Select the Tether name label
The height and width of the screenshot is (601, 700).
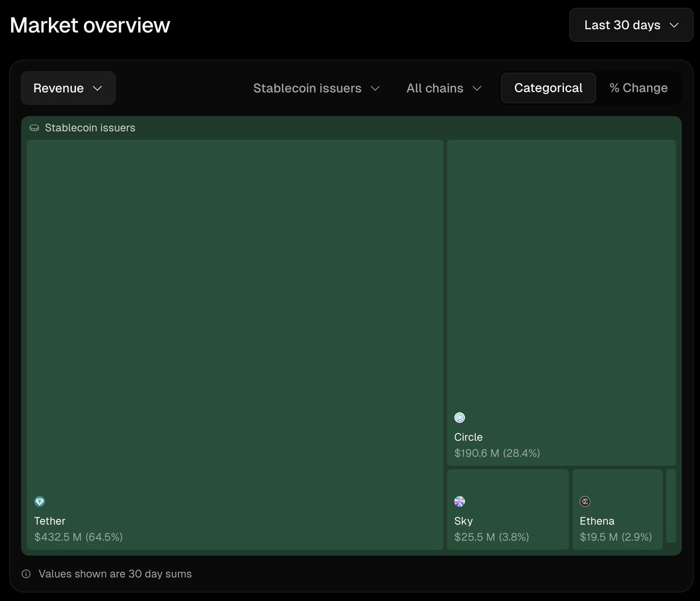(50, 521)
